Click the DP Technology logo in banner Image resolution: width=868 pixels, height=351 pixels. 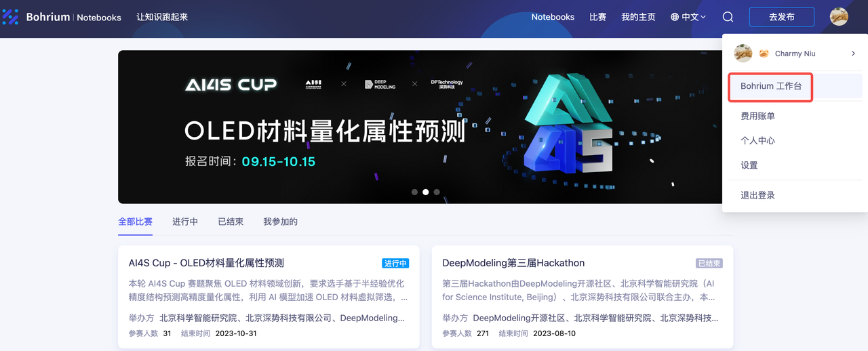click(x=447, y=85)
